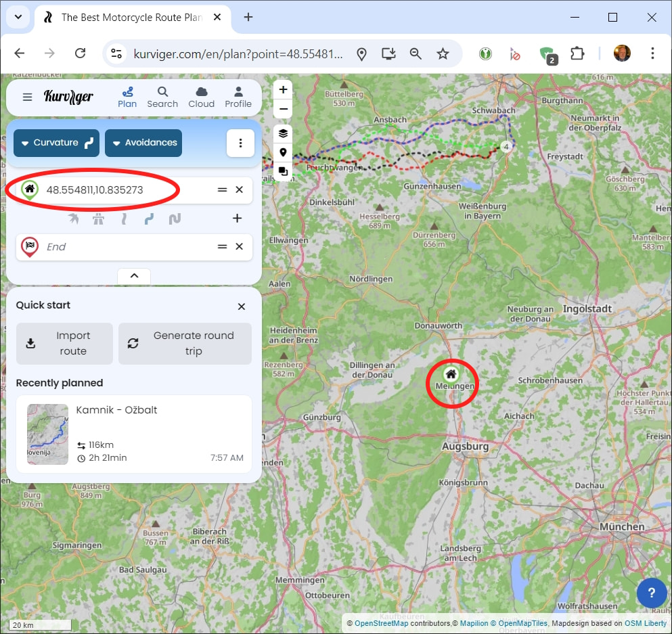
Task: Select the extra curvy segment routing mode
Action: point(175,219)
